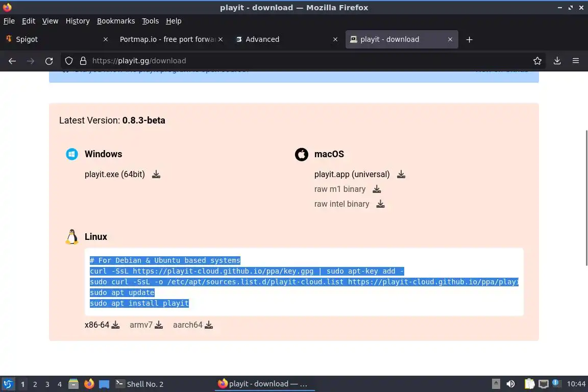Image resolution: width=588 pixels, height=392 pixels.
Task: Download the armv7 Linux binary icon
Action: [x=159, y=325]
